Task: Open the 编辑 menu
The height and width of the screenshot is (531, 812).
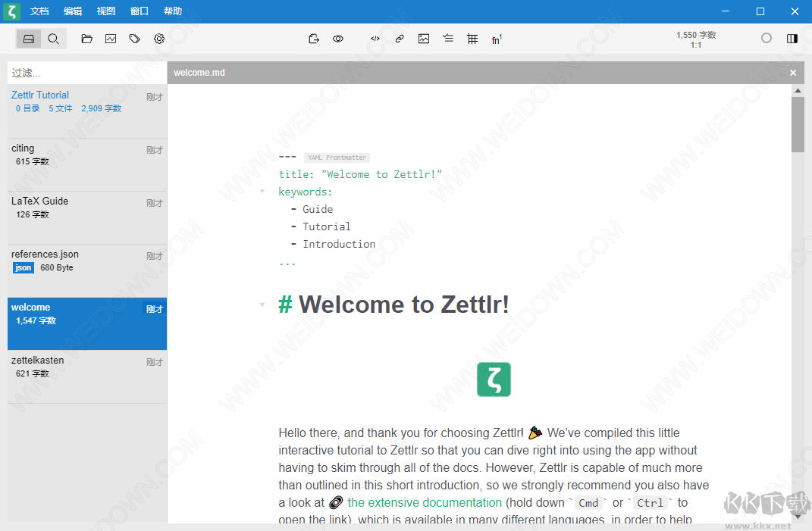Action: pyautogui.click(x=73, y=11)
